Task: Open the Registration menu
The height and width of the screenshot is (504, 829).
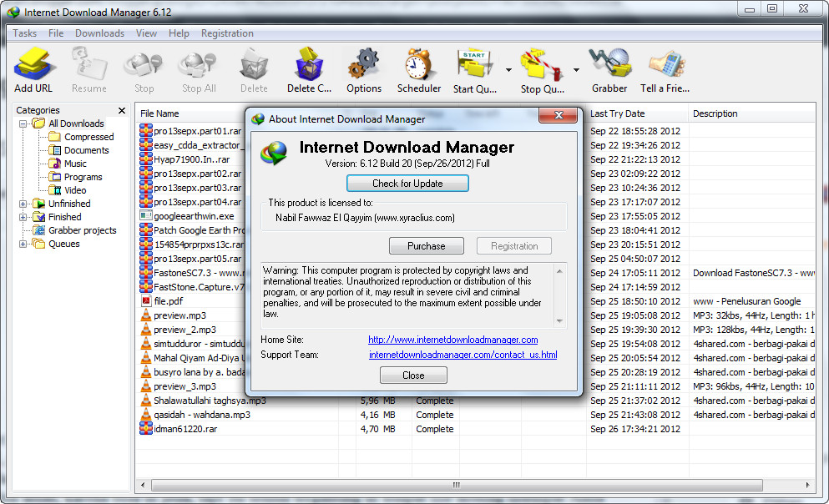Action: click(x=227, y=33)
